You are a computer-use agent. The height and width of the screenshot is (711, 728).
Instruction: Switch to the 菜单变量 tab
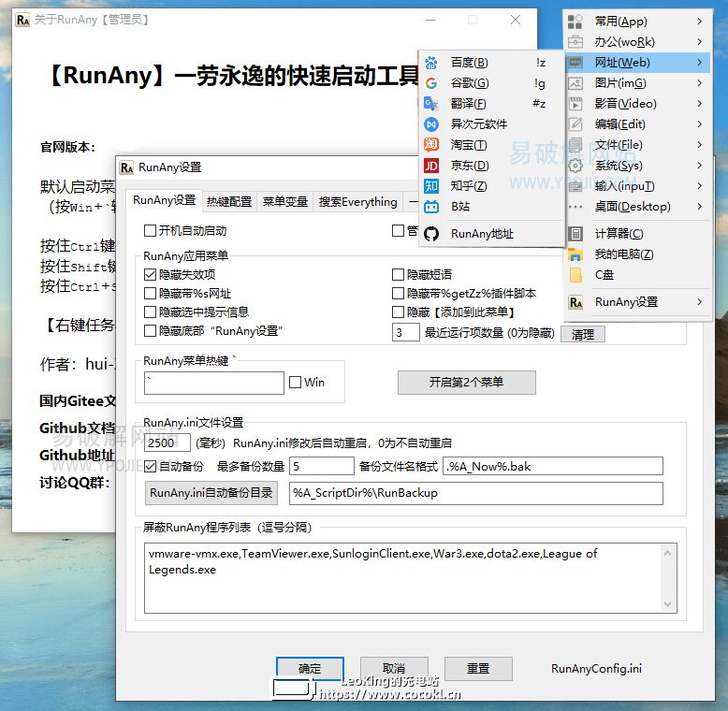(285, 202)
